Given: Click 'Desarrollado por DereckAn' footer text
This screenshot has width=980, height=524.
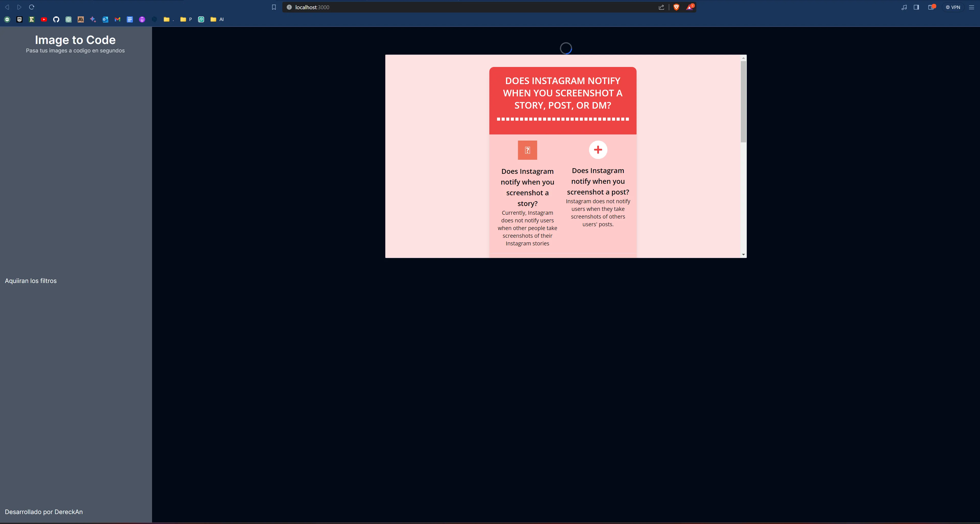Looking at the screenshot, I should (44, 512).
